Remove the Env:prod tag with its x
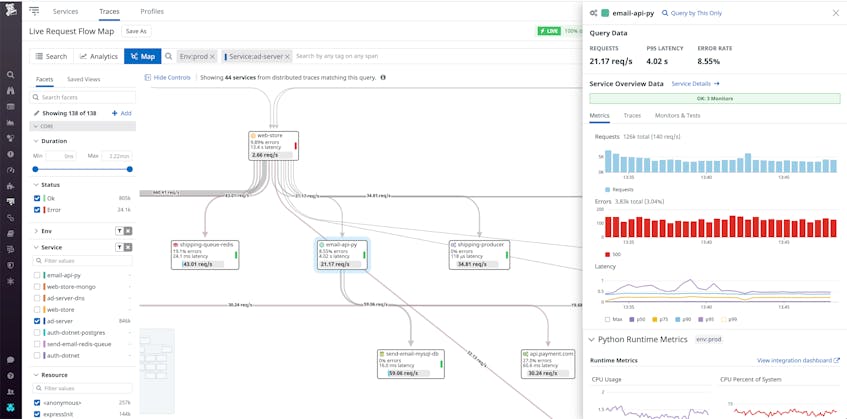Viewport: 847px width, 419px height. click(212, 56)
